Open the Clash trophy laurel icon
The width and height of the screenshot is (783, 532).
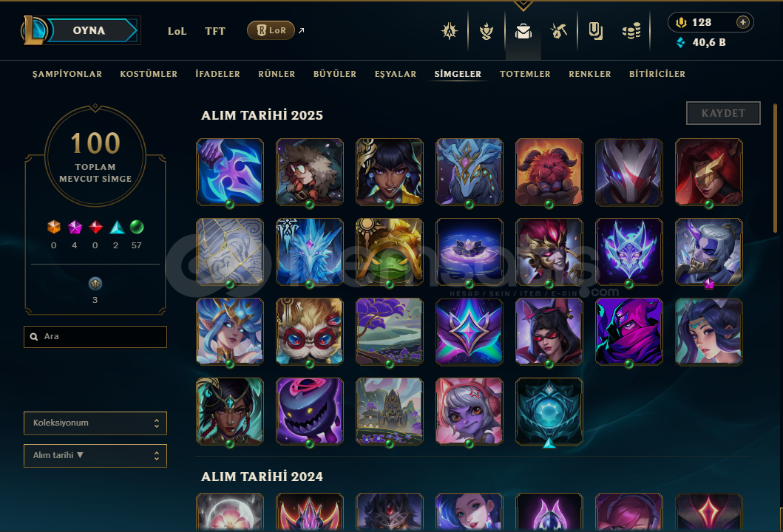[487, 32]
